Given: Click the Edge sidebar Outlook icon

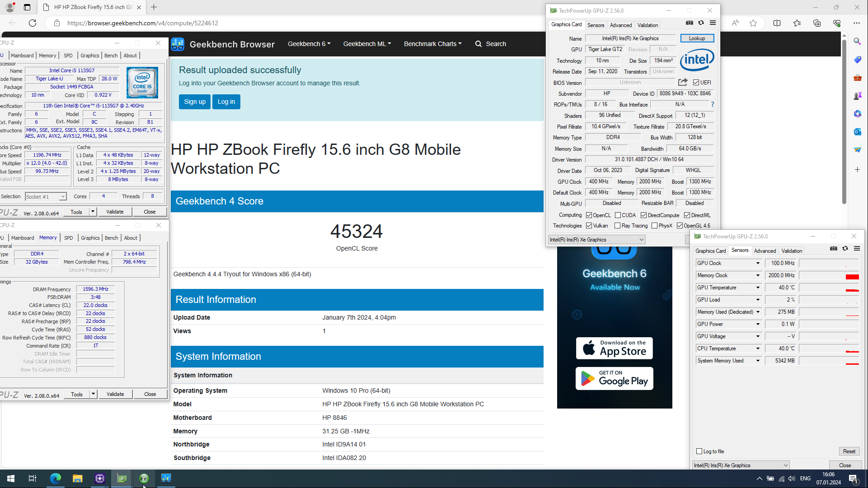Looking at the screenshot, I should click(857, 132).
